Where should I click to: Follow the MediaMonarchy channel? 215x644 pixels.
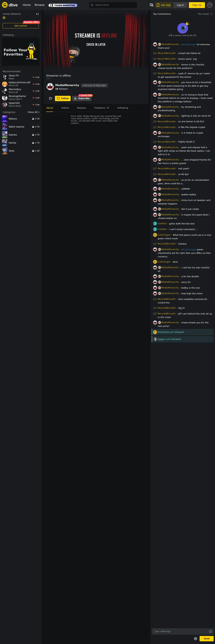[x=63, y=98]
